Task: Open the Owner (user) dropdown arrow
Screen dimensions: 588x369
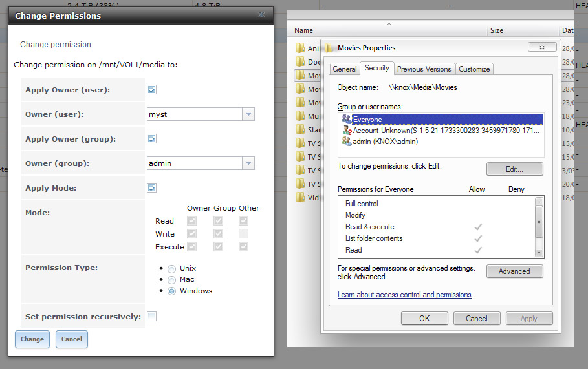Action: pos(248,114)
